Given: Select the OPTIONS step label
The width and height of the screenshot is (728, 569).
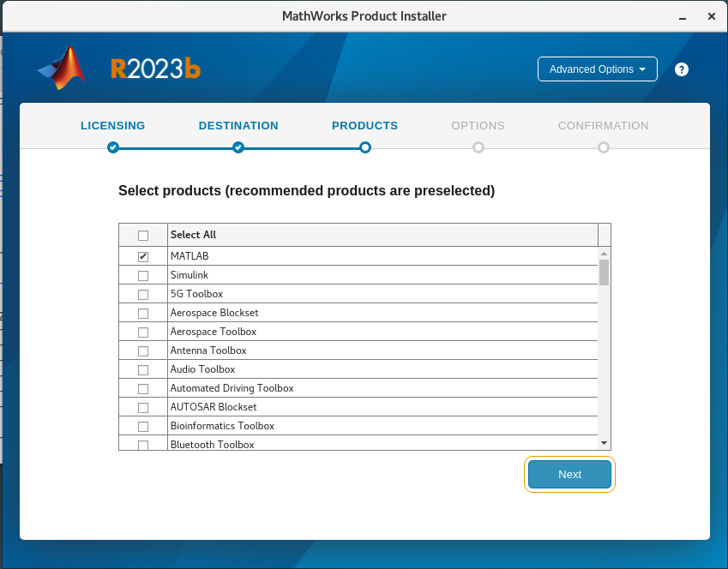Looking at the screenshot, I should point(478,126).
